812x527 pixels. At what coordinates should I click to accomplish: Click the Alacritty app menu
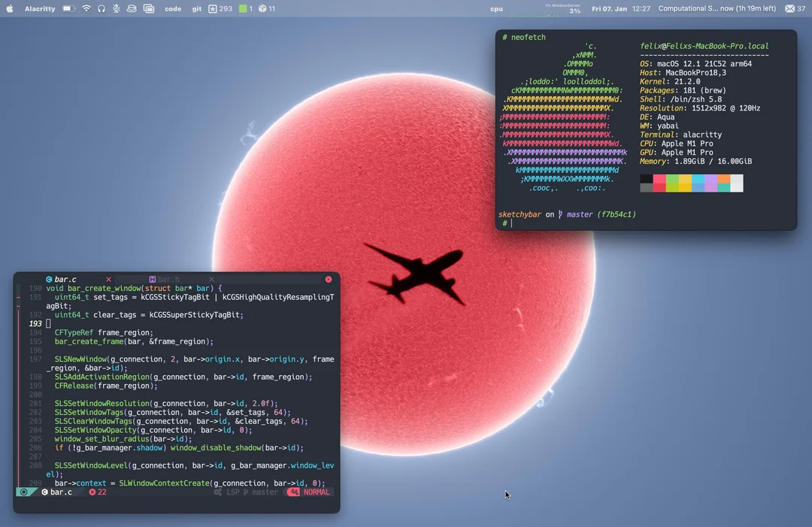coord(40,8)
